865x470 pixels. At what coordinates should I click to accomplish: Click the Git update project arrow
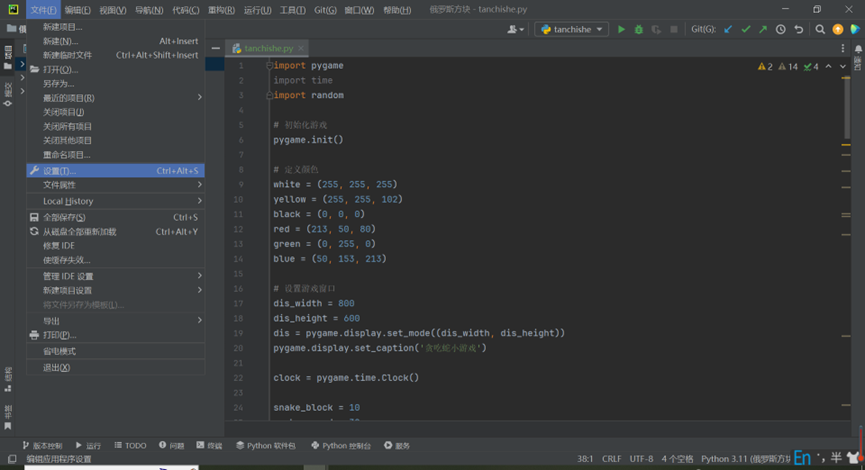point(728,30)
